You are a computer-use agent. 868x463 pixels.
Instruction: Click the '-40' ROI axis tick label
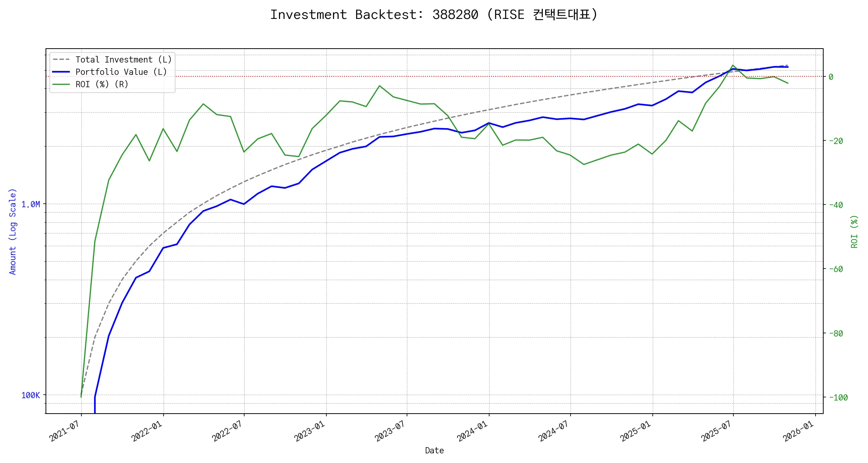836,205
